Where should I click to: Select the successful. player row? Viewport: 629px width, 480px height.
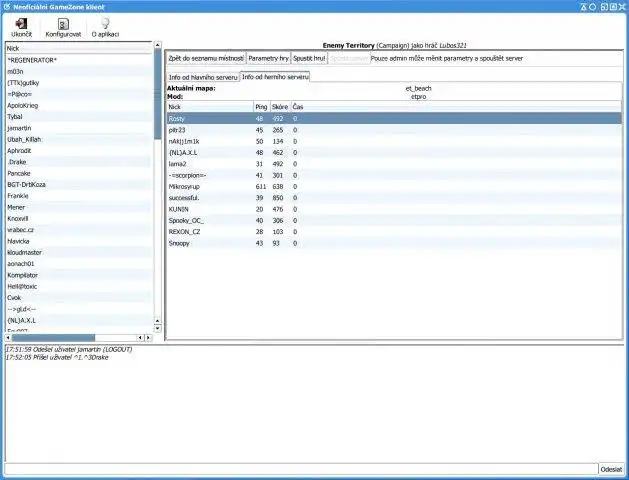(394, 198)
